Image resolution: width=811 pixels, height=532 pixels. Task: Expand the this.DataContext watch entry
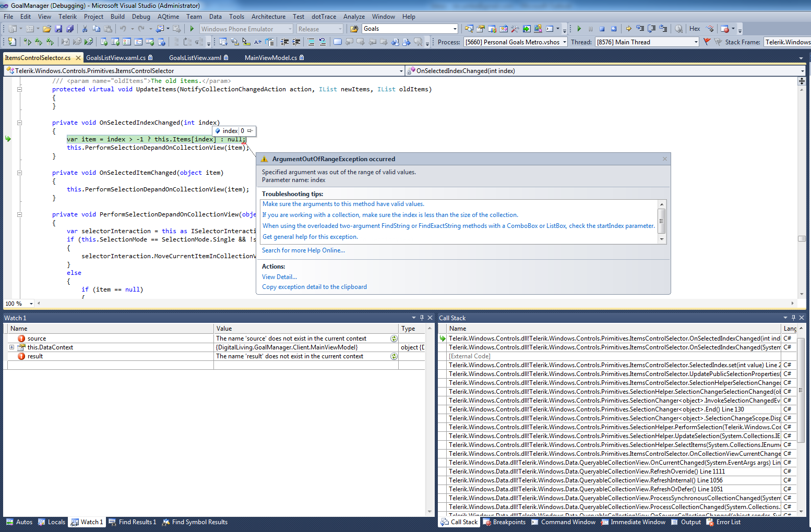click(11, 347)
